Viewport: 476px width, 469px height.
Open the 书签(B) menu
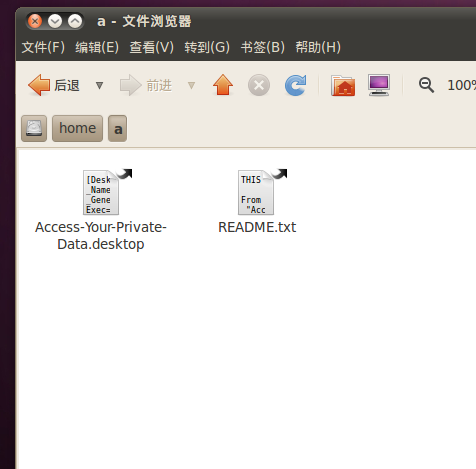pos(263,47)
